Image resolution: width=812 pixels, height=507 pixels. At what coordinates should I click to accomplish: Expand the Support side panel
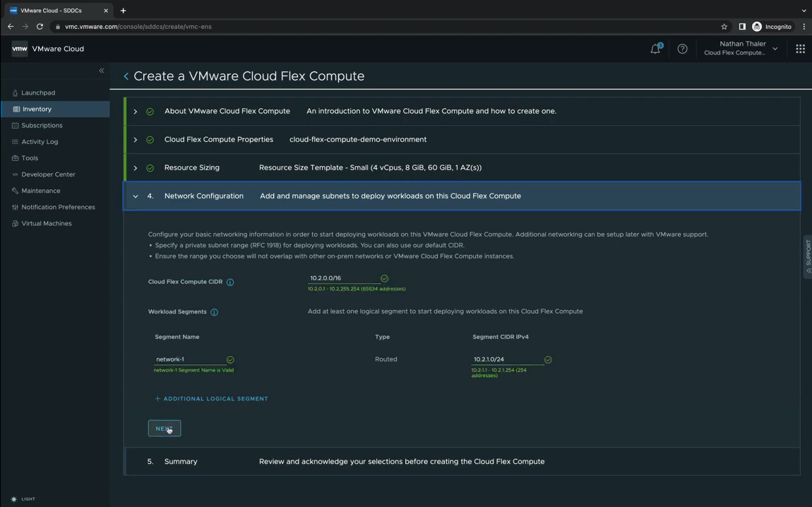[x=808, y=258]
